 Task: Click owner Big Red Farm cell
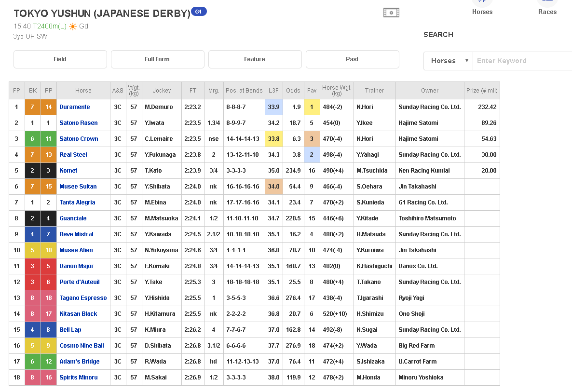click(430, 346)
